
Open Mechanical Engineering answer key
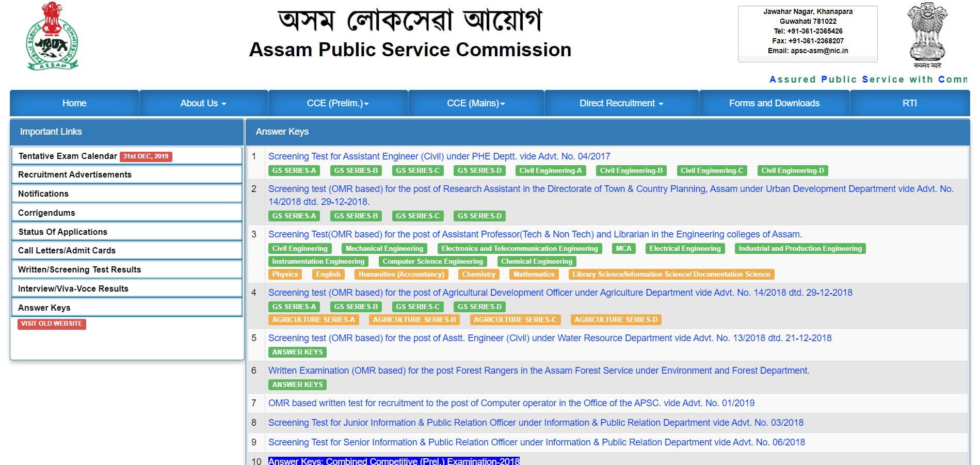(x=384, y=248)
